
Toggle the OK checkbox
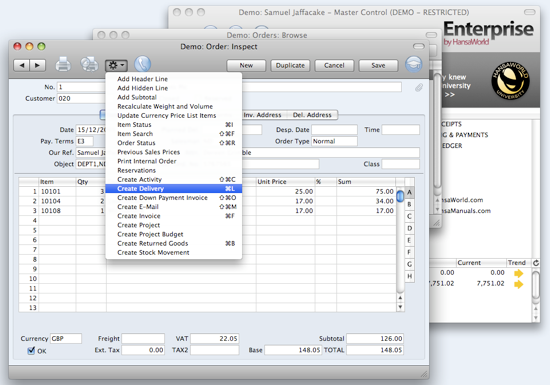31,350
